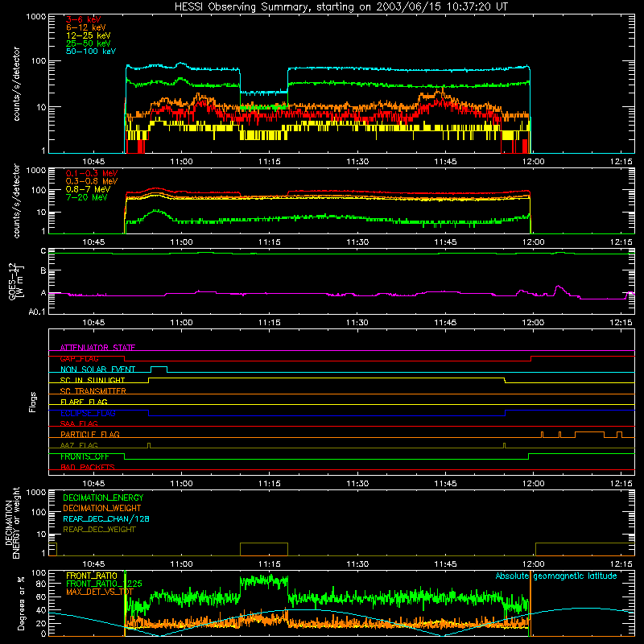Click the C level label on GOES axis
The height and width of the screenshot is (644, 644).
tap(43, 251)
